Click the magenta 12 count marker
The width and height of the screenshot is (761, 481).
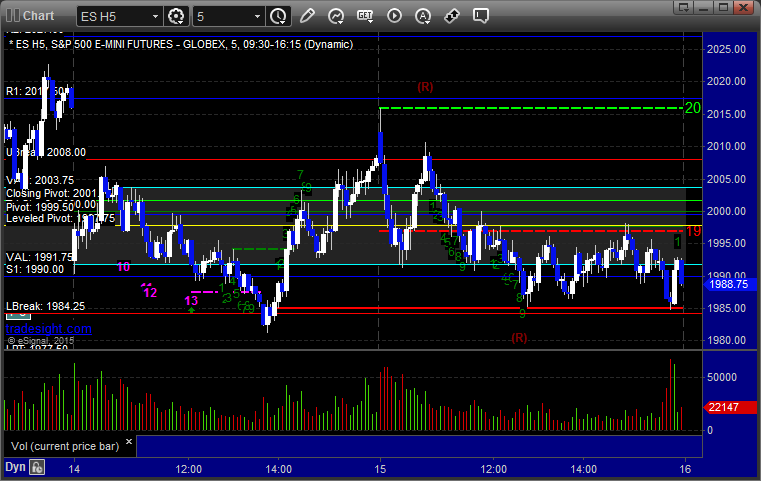(150, 292)
